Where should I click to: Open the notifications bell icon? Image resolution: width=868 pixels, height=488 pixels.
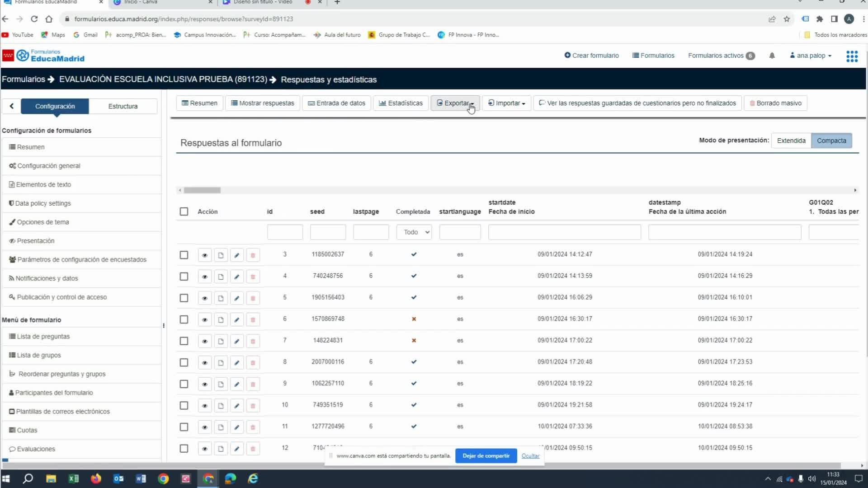coord(772,56)
